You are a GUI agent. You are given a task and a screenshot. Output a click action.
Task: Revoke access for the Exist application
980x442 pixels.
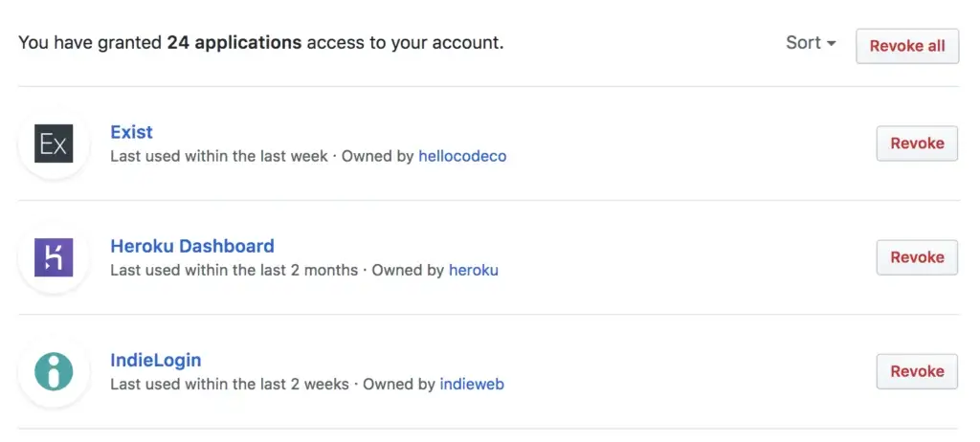pyautogui.click(x=917, y=144)
